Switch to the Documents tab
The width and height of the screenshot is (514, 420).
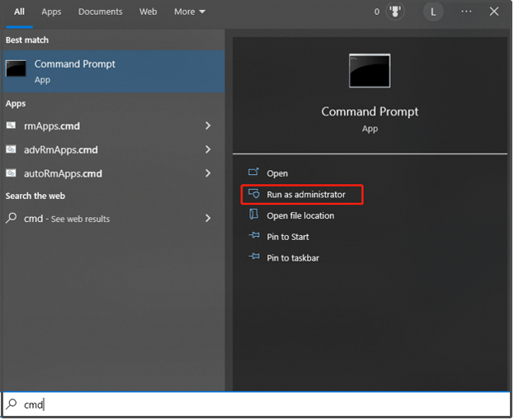pos(101,12)
